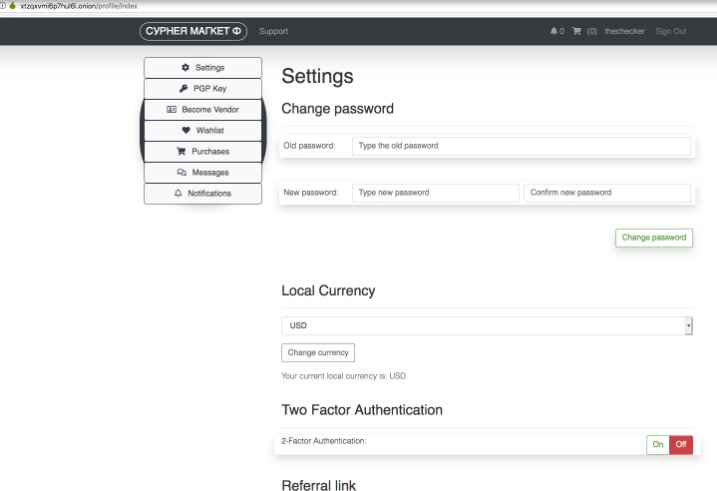This screenshot has width=717, height=491.
Task: Open the thechecker profile link
Action: 624,31
